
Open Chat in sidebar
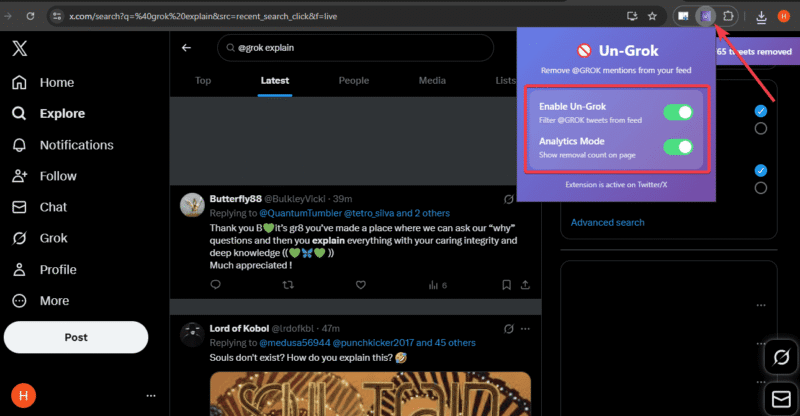click(x=39, y=207)
